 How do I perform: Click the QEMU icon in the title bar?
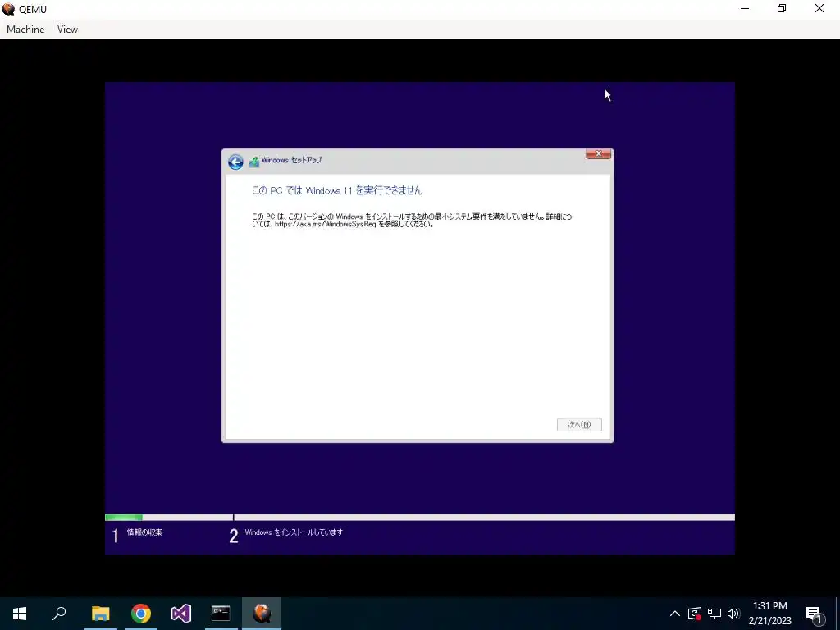click(x=8, y=9)
